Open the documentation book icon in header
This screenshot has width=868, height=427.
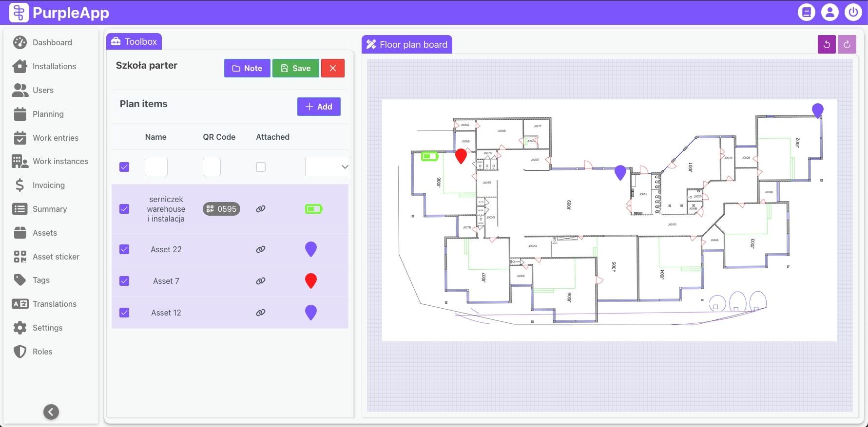click(806, 12)
